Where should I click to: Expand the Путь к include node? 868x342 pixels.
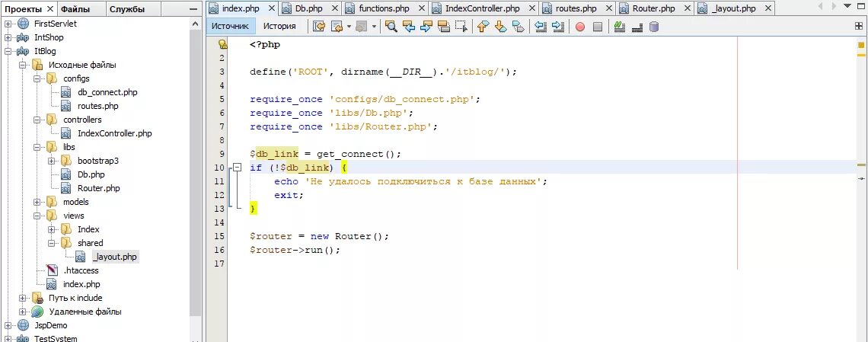23,298
